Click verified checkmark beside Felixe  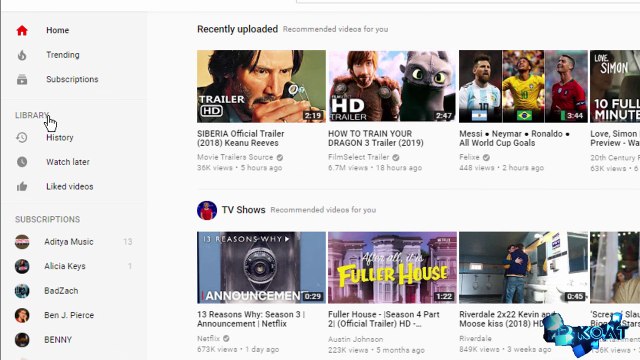coord(486,157)
